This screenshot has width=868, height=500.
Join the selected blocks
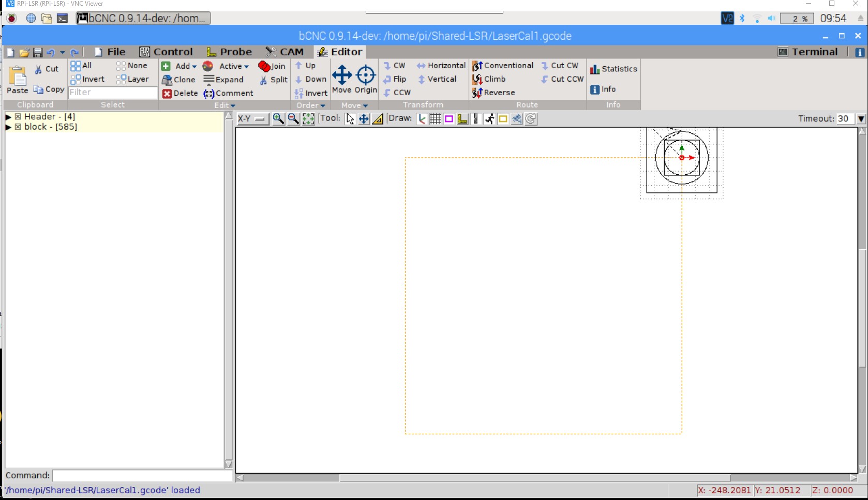pos(272,66)
